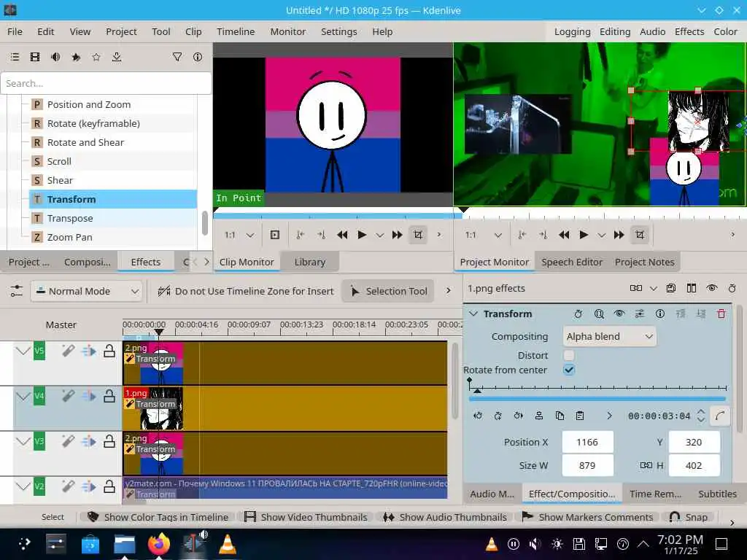Show favorite effects star icon
The width and height of the screenshot is (747, 560).
pos(96,57)
